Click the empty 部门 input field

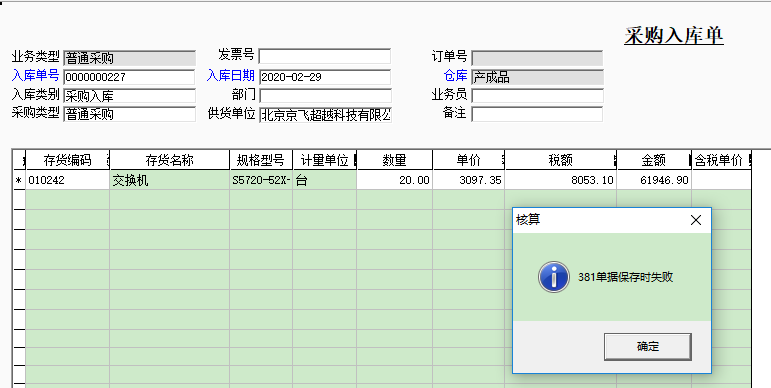tap(325, 96)
